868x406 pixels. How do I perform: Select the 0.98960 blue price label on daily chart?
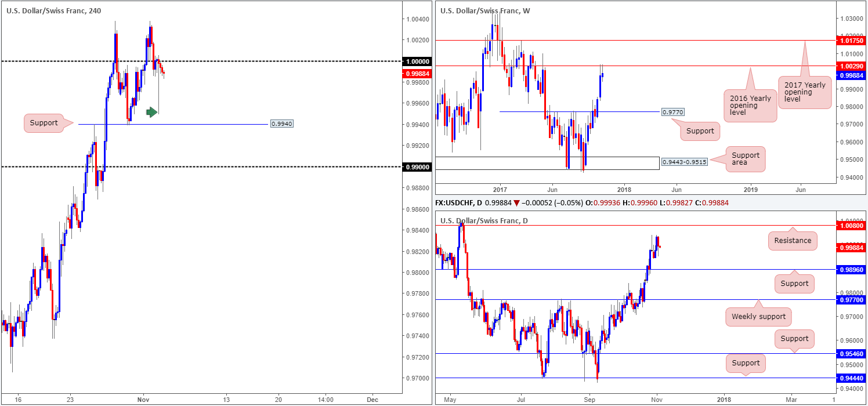(x=851, y=270)
